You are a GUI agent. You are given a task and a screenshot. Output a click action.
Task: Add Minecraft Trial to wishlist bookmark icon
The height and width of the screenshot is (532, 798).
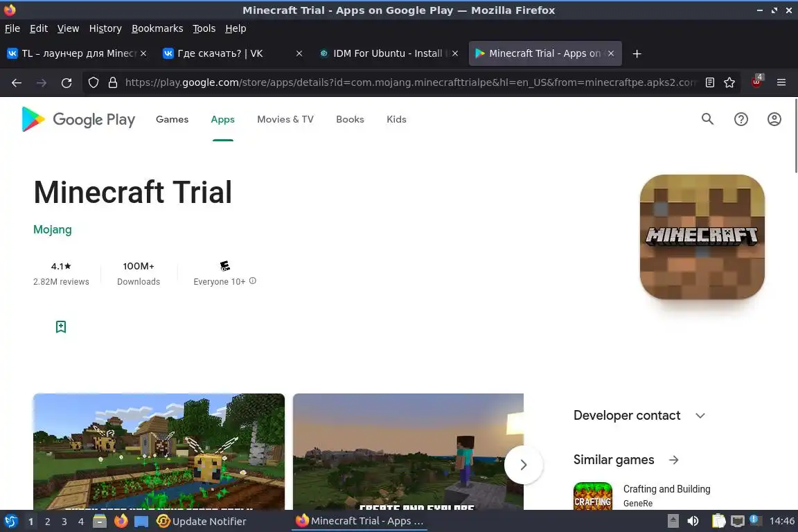point(61,327)
